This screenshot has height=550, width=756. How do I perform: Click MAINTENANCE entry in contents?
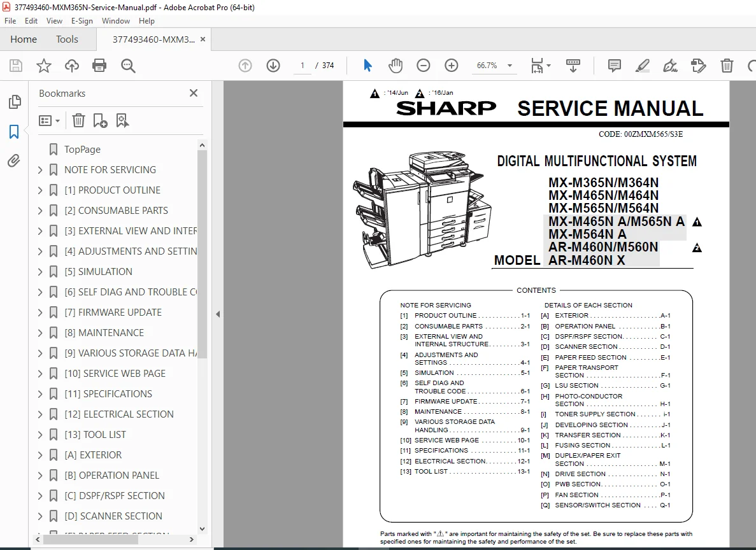pyautogui.click(x=465, y=412)
